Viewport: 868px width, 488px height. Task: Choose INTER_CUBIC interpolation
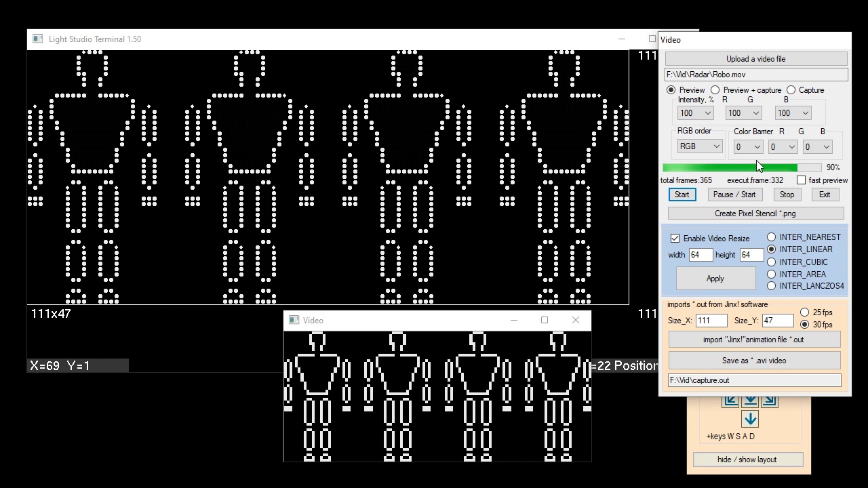pyautogui.click(x=771, y=262)
